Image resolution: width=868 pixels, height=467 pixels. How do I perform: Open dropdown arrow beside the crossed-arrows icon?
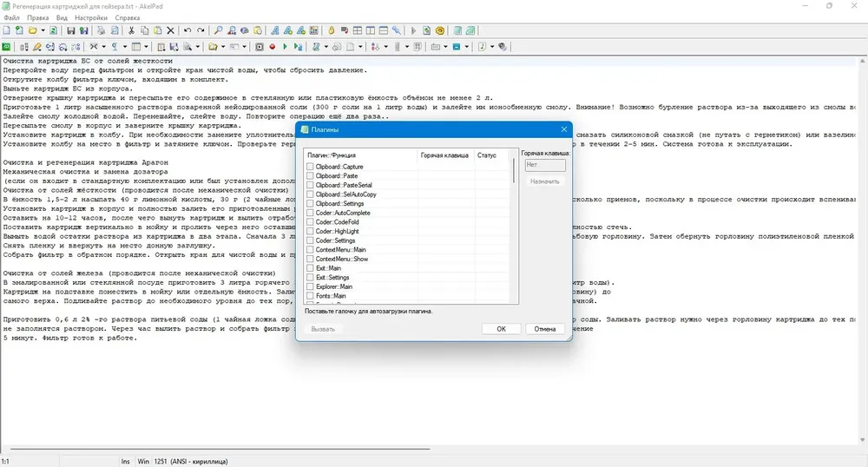click(x=103, y=47)
